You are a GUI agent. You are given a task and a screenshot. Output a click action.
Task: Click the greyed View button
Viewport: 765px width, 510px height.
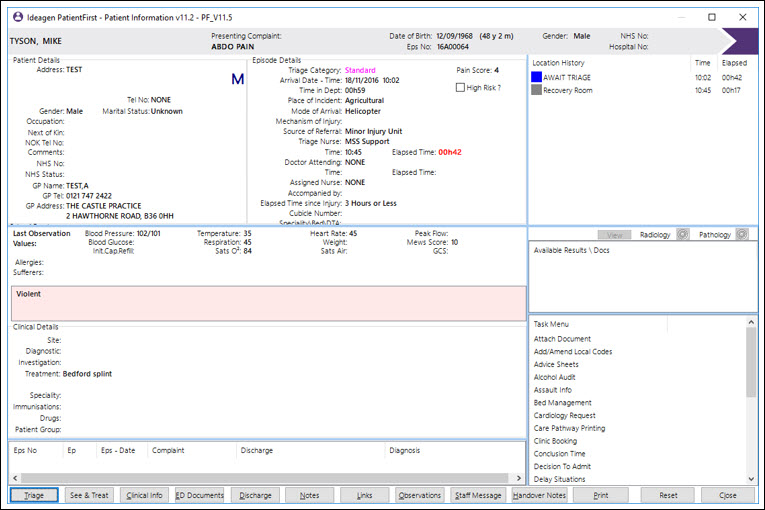tap(614, 235)
